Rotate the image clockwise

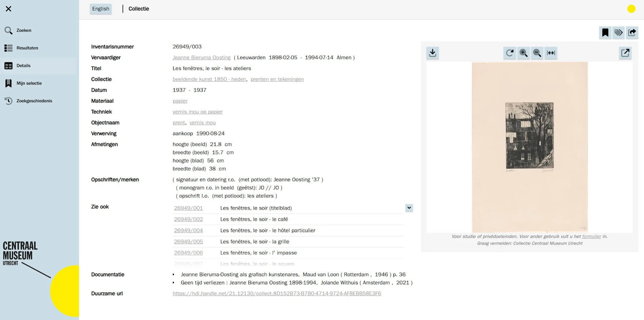click(510, 53)
